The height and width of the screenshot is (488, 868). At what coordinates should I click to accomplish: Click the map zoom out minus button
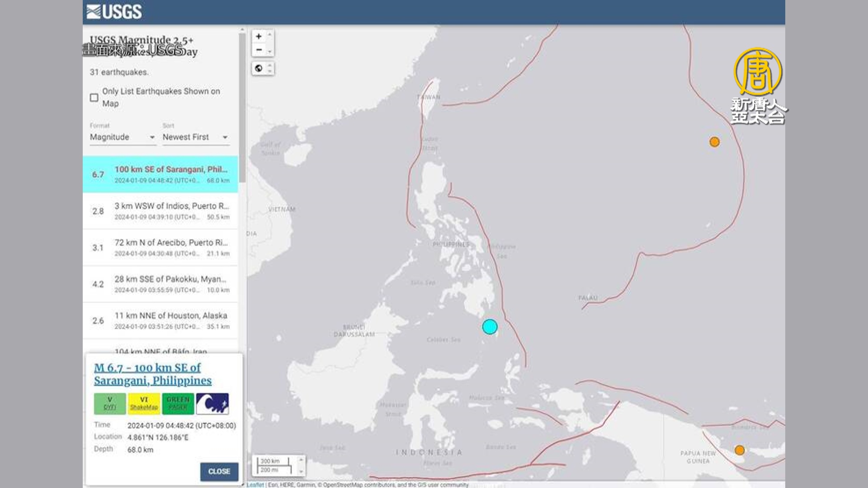click(x=259, y=50)
